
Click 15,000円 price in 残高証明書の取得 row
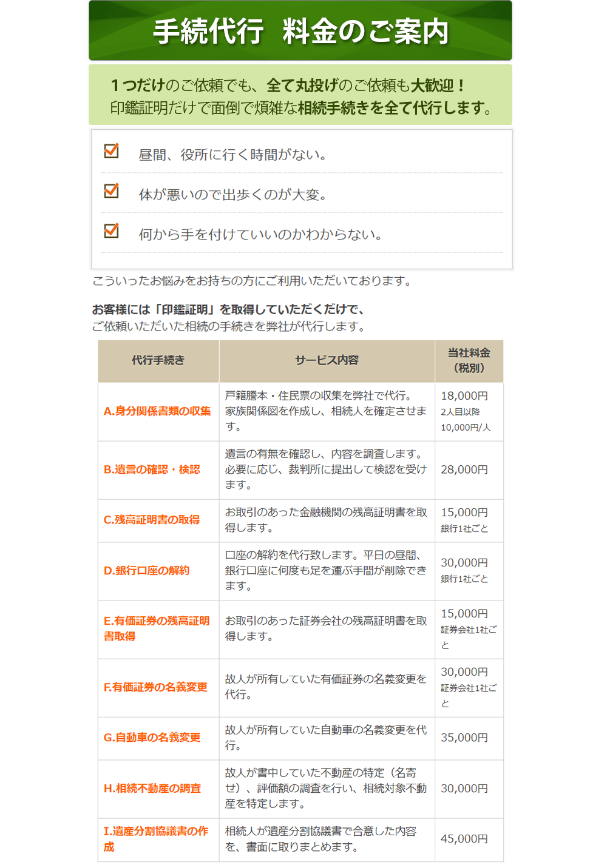[464, 513]
